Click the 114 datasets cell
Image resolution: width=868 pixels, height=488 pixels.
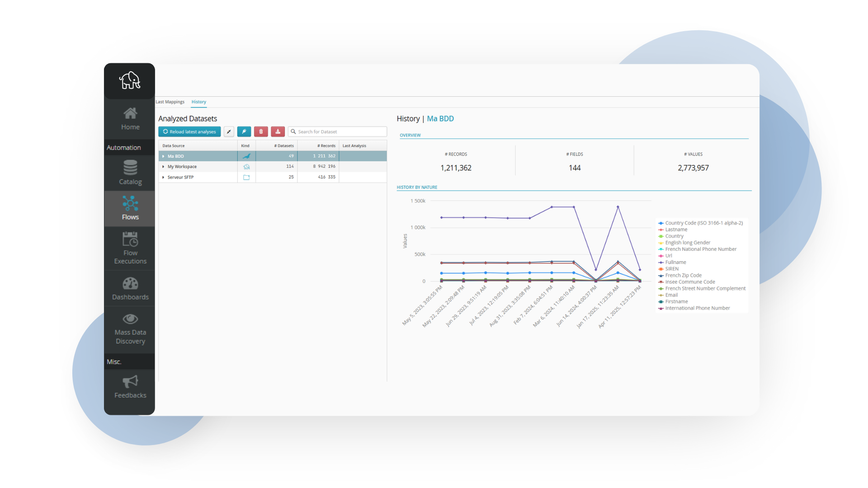point(277,166)
